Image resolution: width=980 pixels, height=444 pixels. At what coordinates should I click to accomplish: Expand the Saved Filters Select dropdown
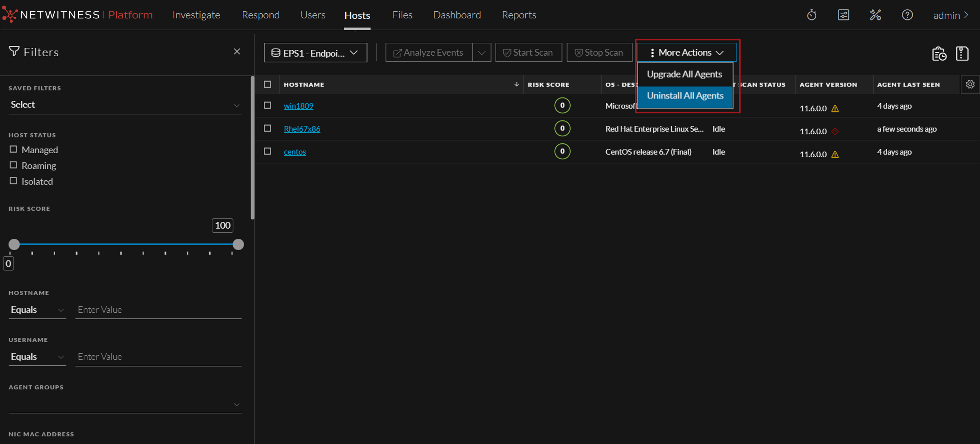pos(125,105)
